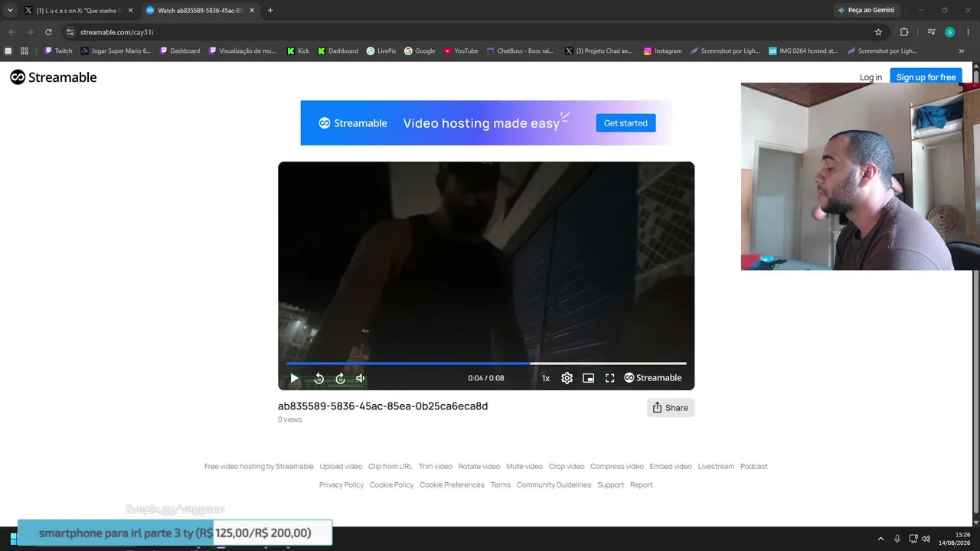The width and height of the screenshot is (980, 551).
Task: Open the taskbar volume control
Action: pyautogui.click(x=926, y=539)
